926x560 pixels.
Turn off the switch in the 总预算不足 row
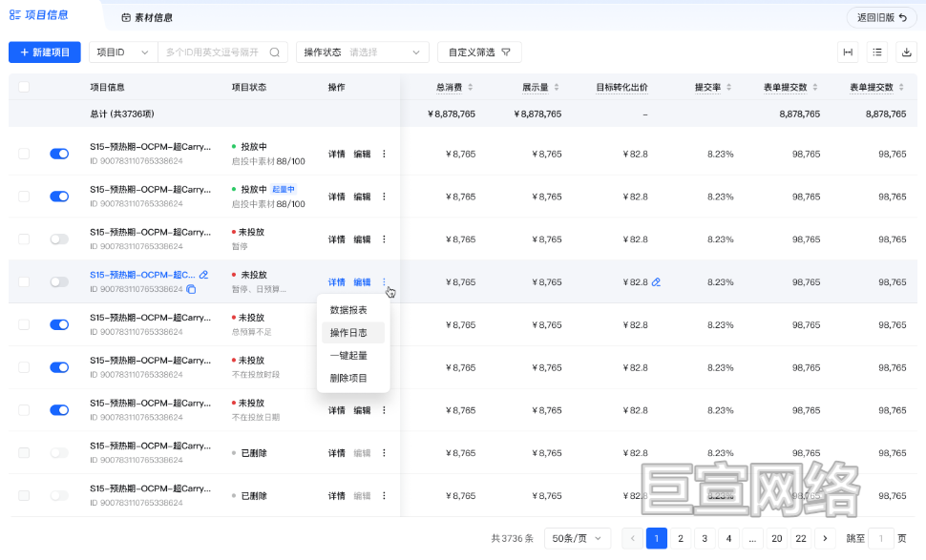pyautogui.click(x=59, y=324)
